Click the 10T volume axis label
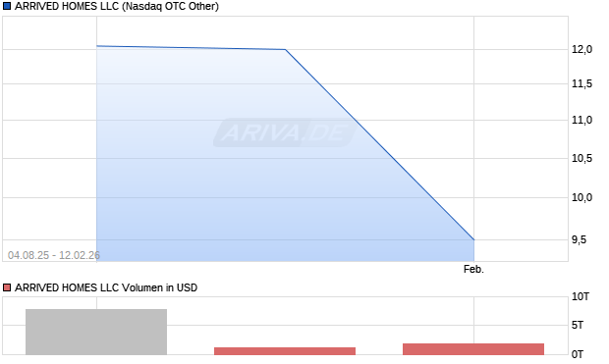The width and height of the screenshot is (609, 364). tap(581, 297)
